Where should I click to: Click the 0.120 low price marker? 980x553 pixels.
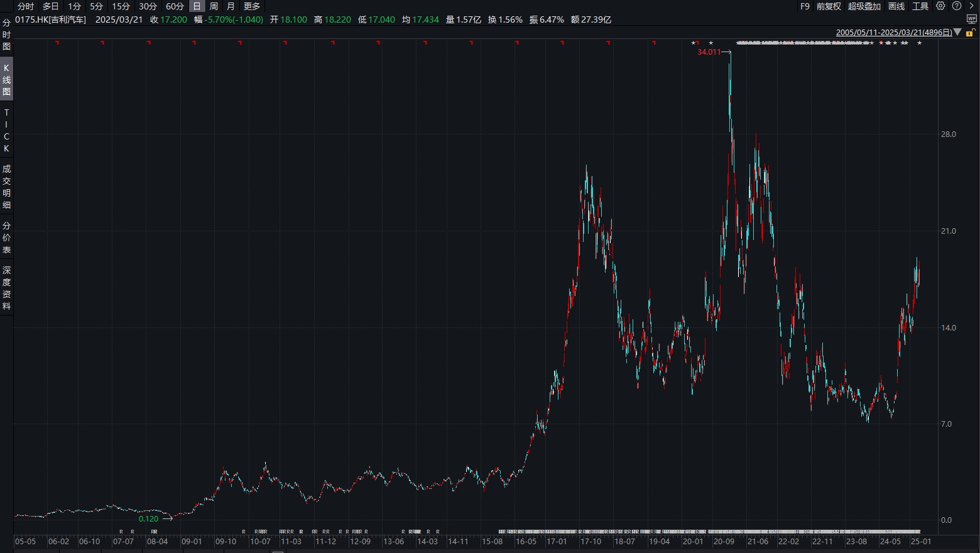point(149,519)
